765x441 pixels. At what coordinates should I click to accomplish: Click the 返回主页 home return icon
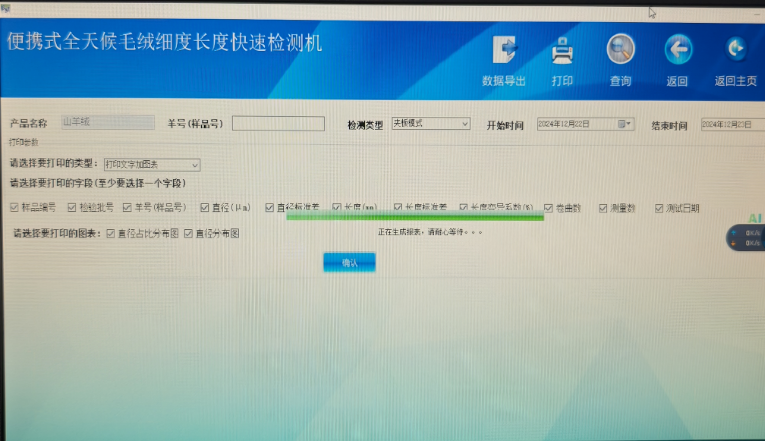click(x=736, y=49)
